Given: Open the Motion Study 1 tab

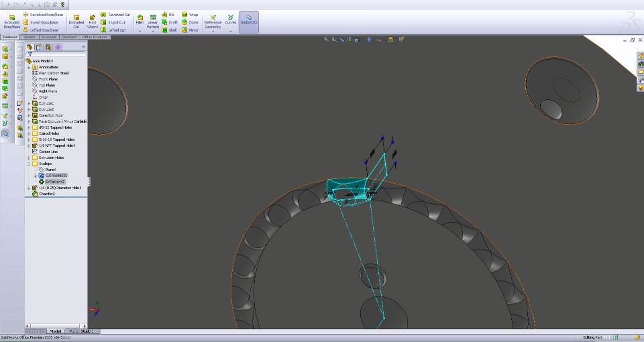Looking at the screenshot, I should (x=81, y=331).
